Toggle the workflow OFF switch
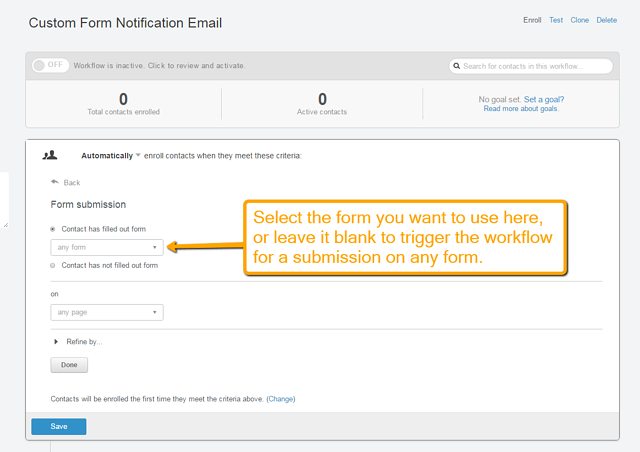The height and width of the screenshot is (452, 640). (50, 65)
